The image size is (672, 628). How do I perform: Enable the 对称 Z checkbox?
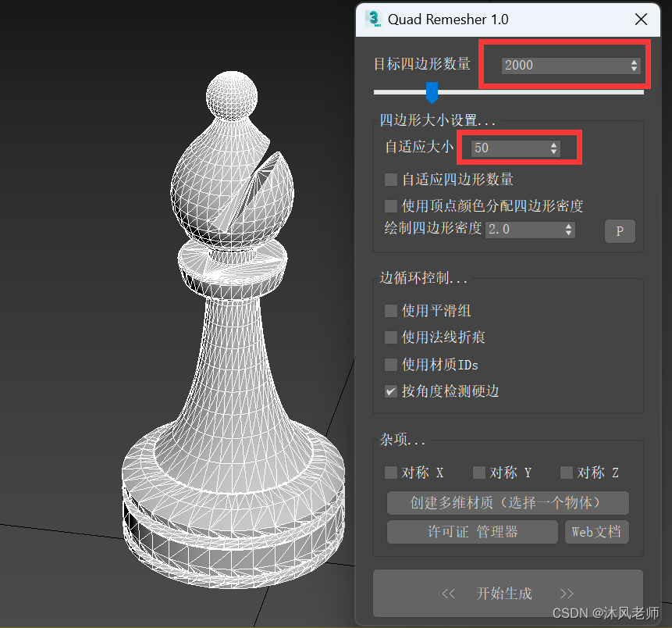[567, 473]
